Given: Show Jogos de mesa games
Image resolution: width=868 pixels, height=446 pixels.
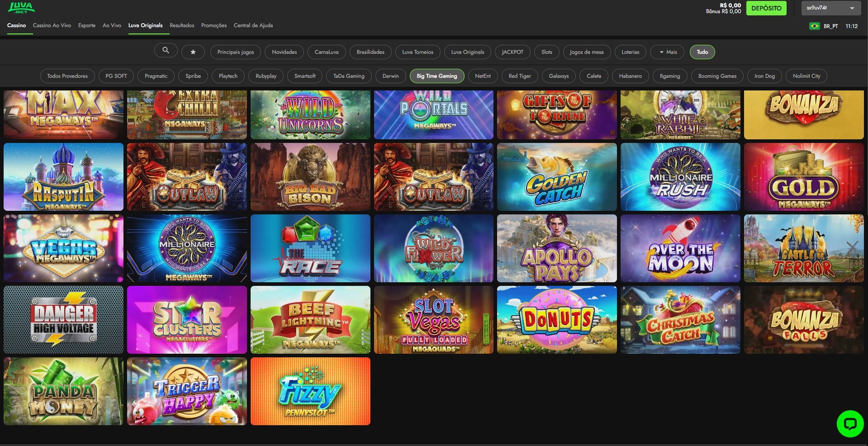Looking at the screenshot, I should pyautogui.click(x=587, y=52).
